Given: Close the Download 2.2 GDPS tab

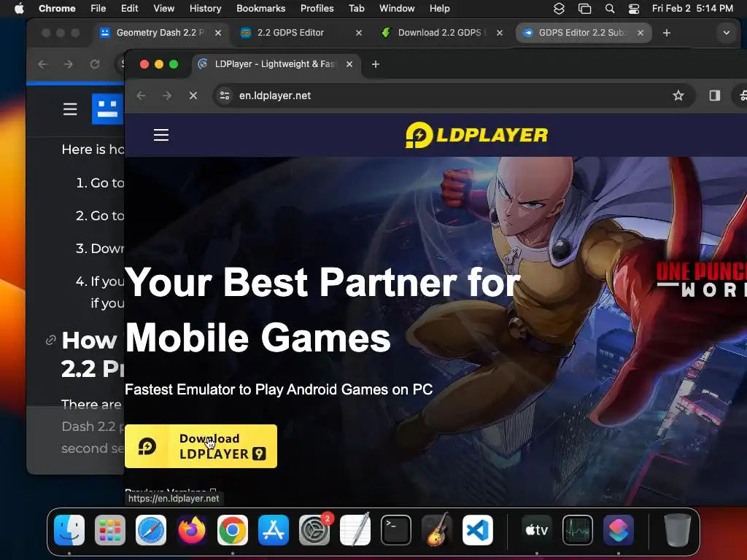Looking at the screenshot, I should [x=499, y=33].
